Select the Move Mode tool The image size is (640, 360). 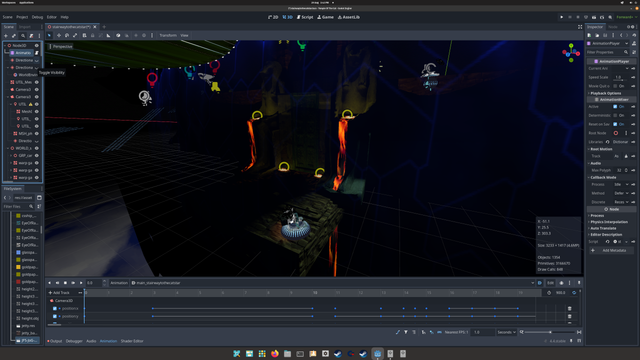[59, 36]
